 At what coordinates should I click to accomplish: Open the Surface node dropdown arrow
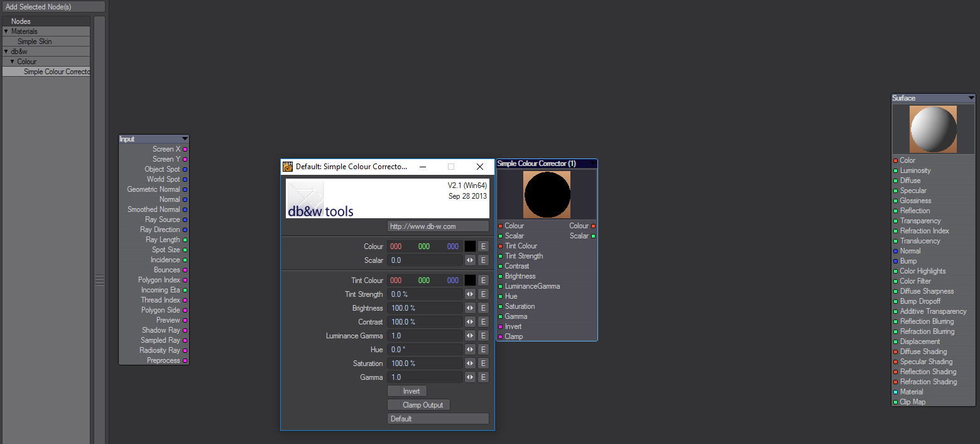[971, 98]
